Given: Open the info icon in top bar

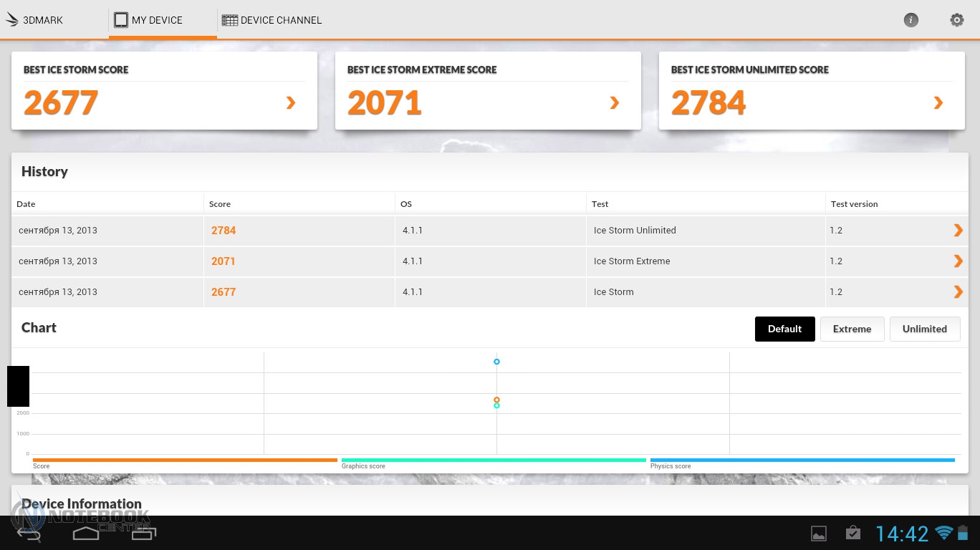Looking at the screenshot, I should [911, 20].
